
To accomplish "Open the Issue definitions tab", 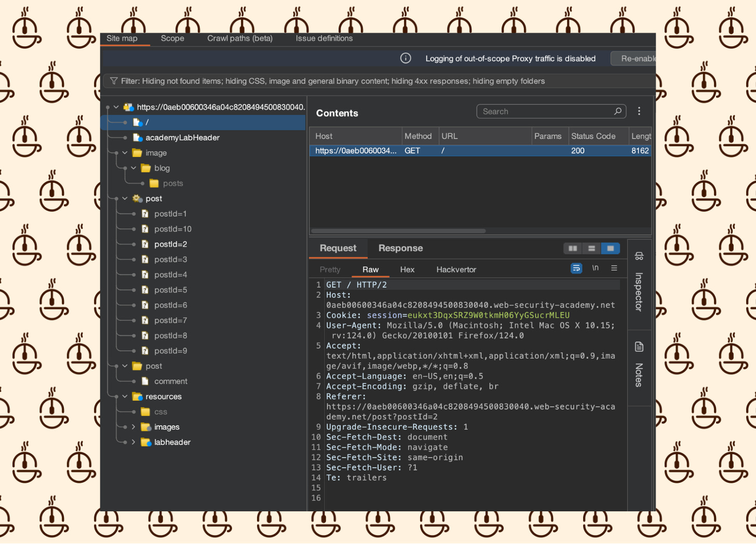I will (x=324, y=38).
